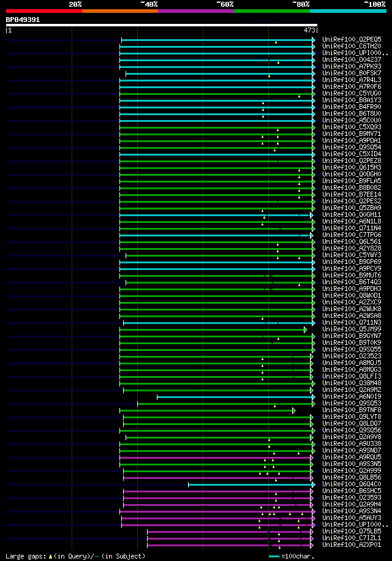The height and width of the screenshot is (561, 392).
Task: Open hit UniRef100_Q711N4
Action: 352,228
